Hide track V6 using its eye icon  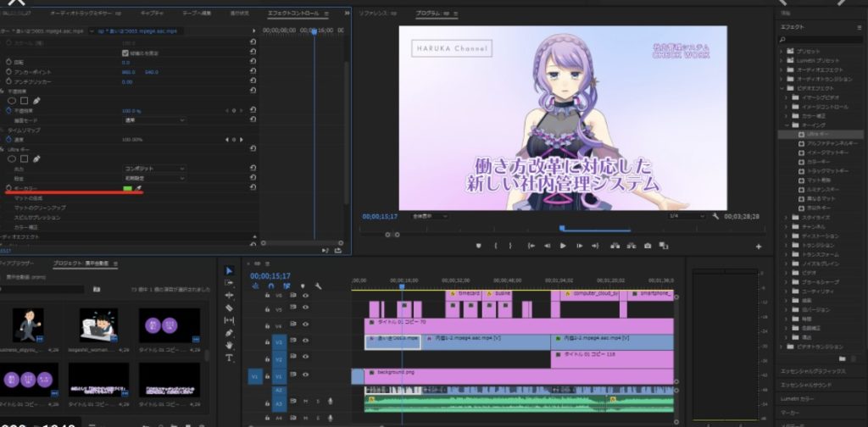tap(305, 296)
